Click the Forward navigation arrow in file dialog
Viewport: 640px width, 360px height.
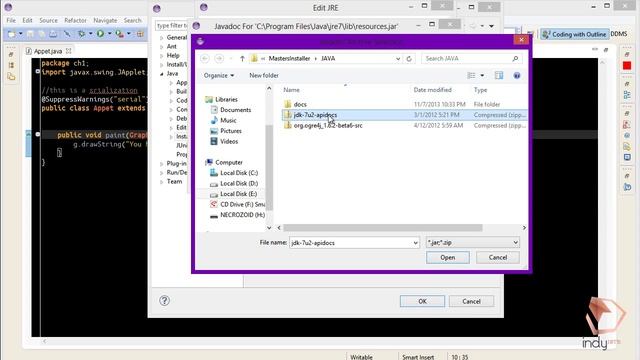[219, 58]
